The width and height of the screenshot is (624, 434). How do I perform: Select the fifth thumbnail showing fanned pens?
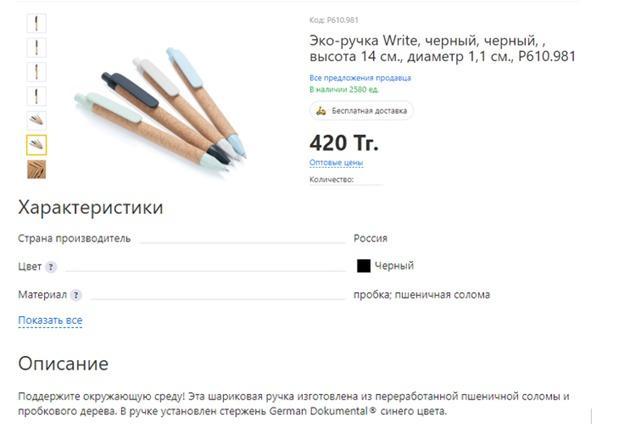click(37, 120)
